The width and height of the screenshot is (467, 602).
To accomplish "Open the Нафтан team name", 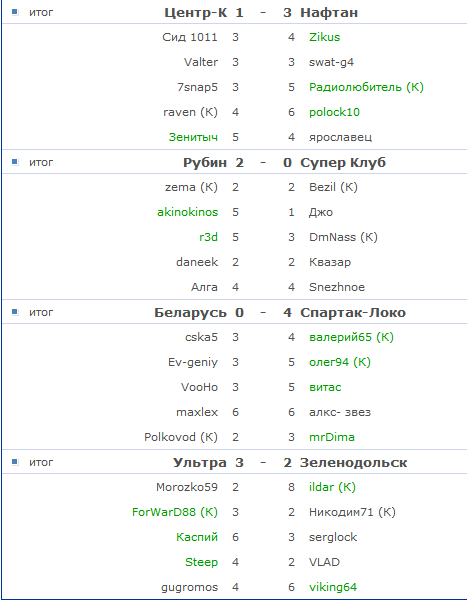I will click(329, 13).
